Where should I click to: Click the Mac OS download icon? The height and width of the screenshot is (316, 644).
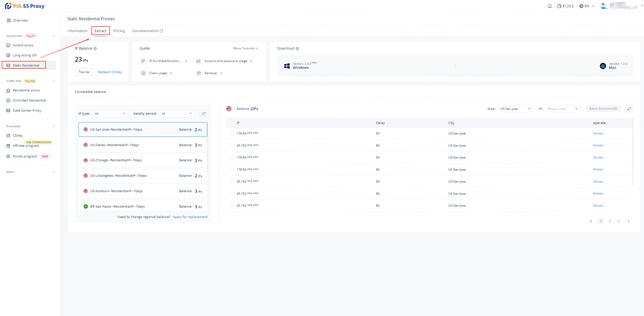click(603, 66)
